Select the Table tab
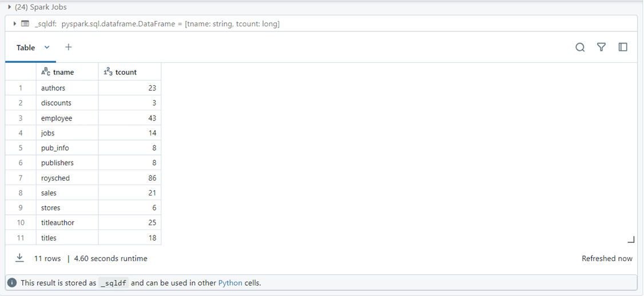 click(26, 48)
